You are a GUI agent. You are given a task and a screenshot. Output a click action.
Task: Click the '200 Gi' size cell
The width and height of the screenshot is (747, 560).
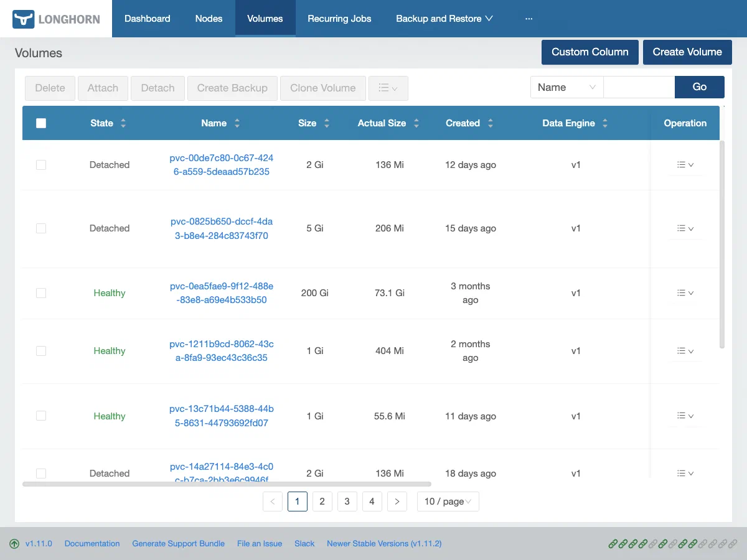315,293
